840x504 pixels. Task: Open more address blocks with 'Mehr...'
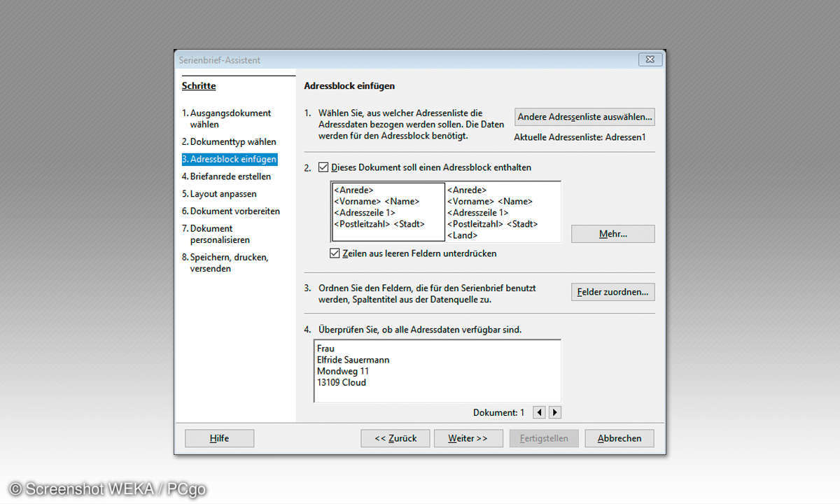coord(613,234)
